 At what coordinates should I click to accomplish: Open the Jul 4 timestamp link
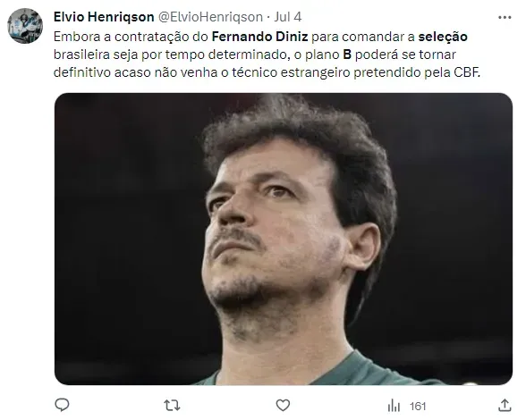coord(288,17)
